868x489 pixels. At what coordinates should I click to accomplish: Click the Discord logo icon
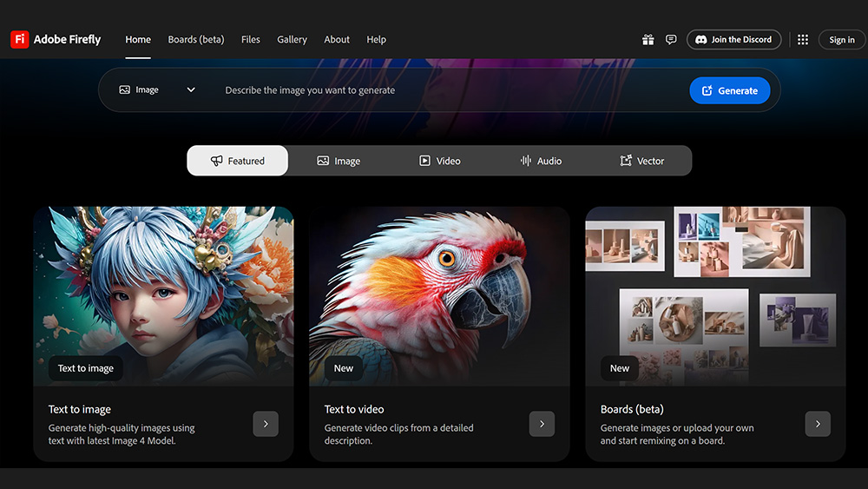(700, 39)
